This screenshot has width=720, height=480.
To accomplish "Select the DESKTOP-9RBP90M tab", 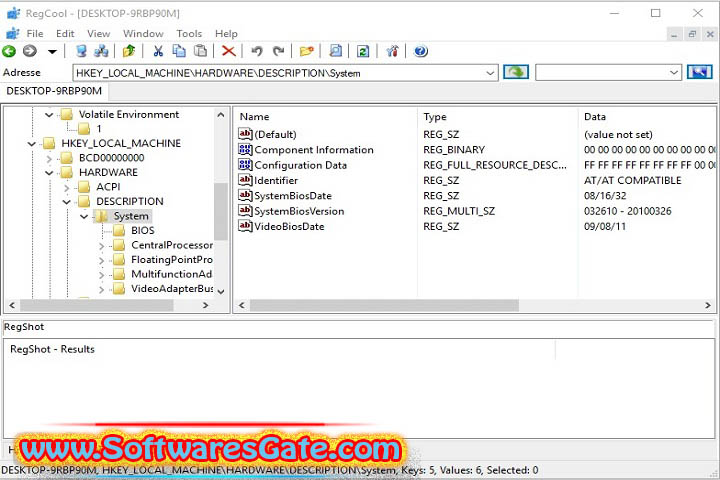I will click(x=54, y=91).
